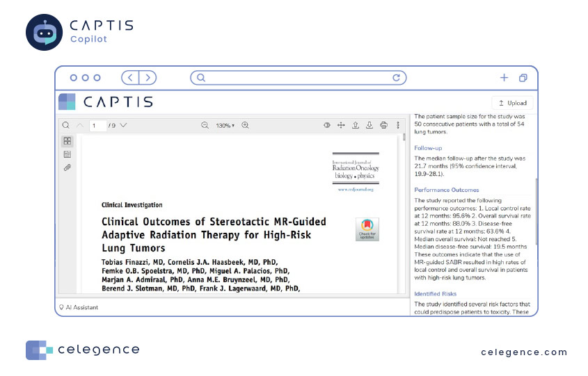Open the attachments paperclip icon in the sidebar
588x376 pixels.
(67, 167)
